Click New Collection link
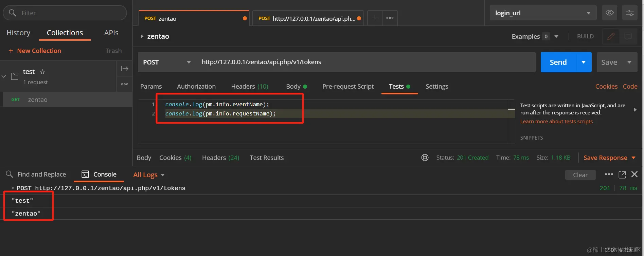This screenshot has width=644, height=256. [39, 51]
